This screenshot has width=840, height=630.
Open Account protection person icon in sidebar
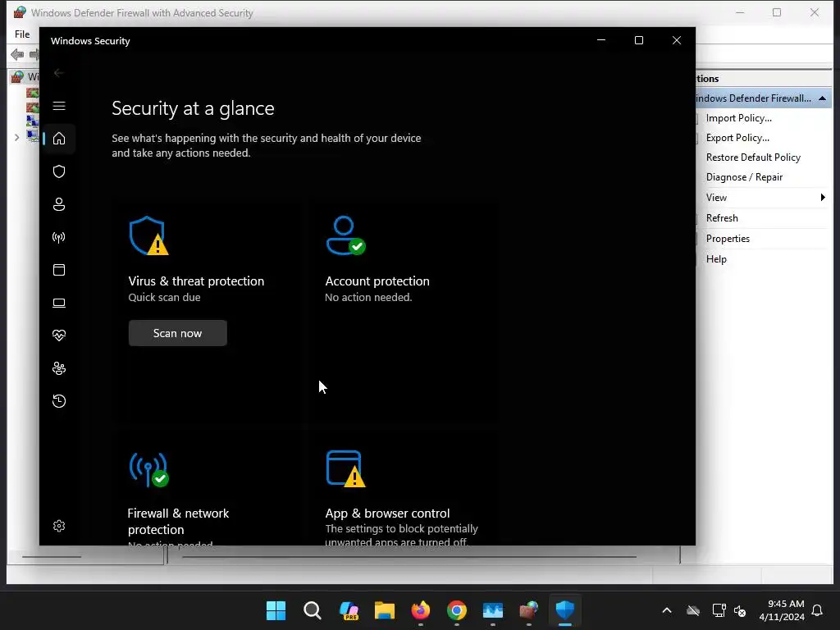click(59, 204)
